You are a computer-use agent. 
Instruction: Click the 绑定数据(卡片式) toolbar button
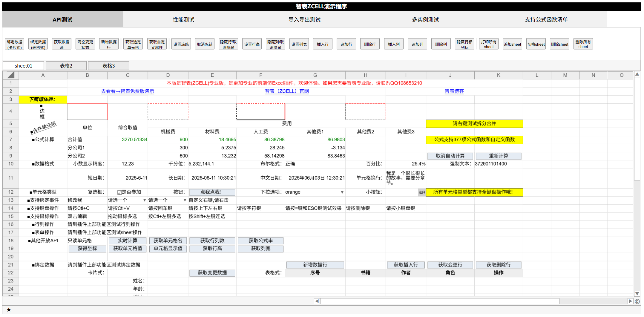15,44
